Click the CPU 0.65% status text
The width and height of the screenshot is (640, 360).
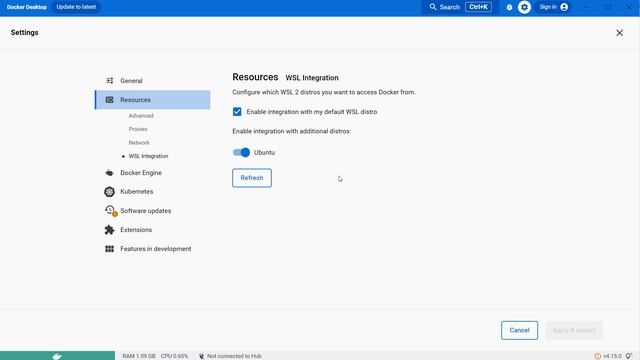174,356
